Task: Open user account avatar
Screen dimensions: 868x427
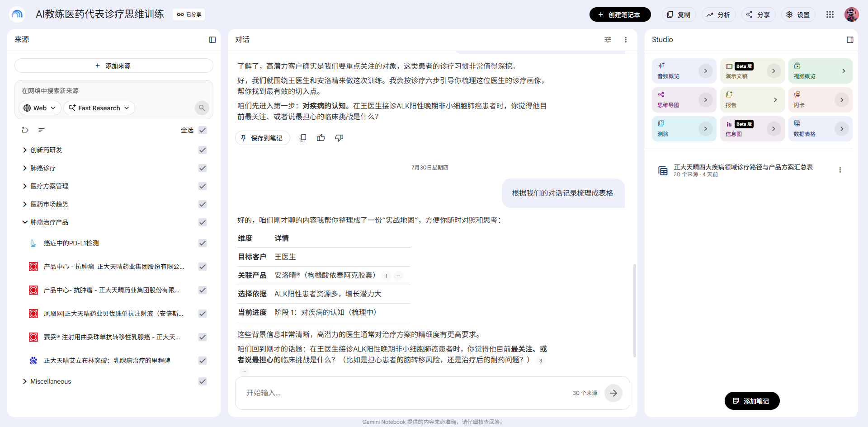Action: coord(852,14)
